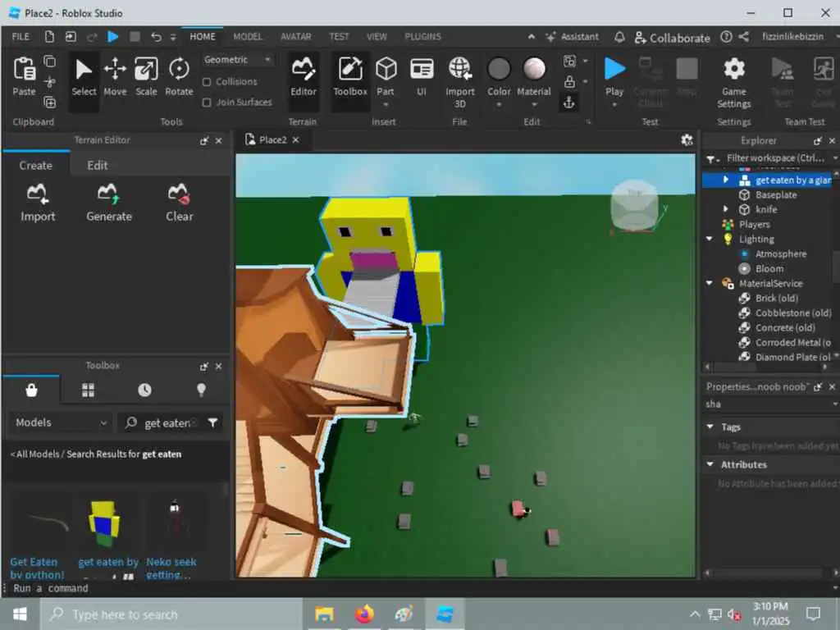840x630 pixels.
Task: Open Toolbox Inventory grid tab
Action: 88,390
